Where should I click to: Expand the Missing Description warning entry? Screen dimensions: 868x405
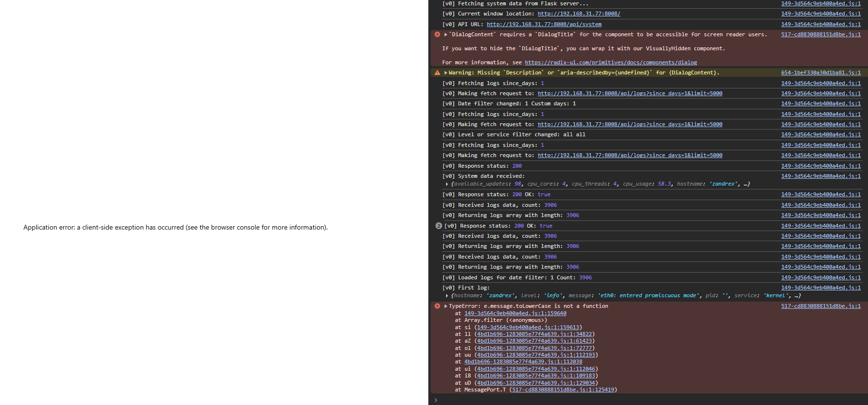pyautogui.click(x=446, y=73)
